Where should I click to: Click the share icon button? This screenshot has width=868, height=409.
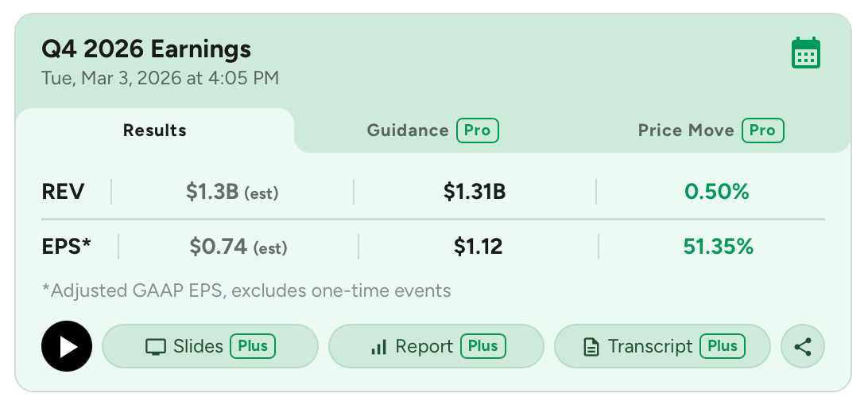point(803,346)
